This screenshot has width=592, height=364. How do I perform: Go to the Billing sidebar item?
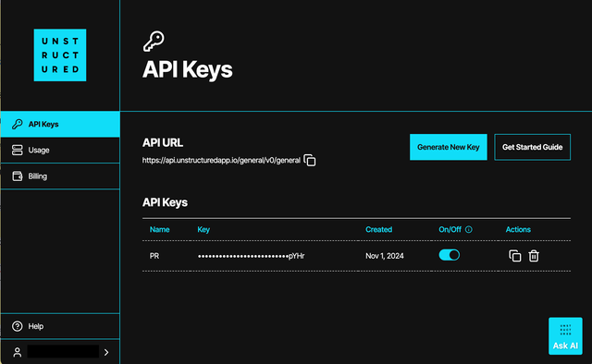(60, 176)
